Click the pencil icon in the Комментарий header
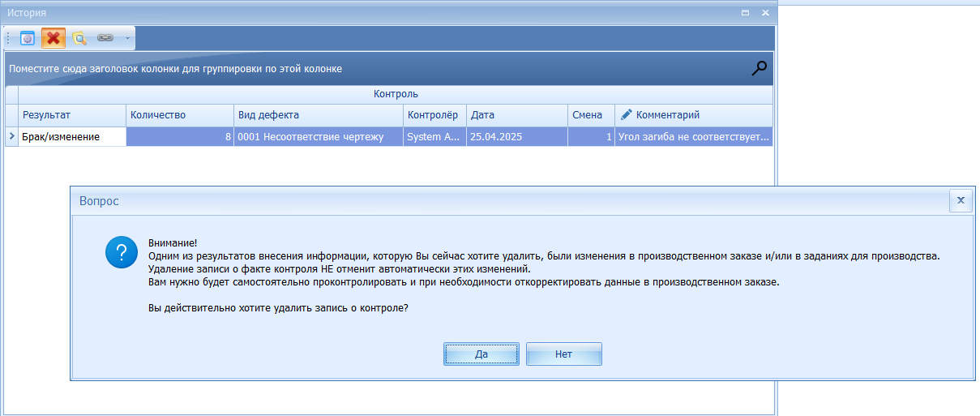 tap(626, 115)
